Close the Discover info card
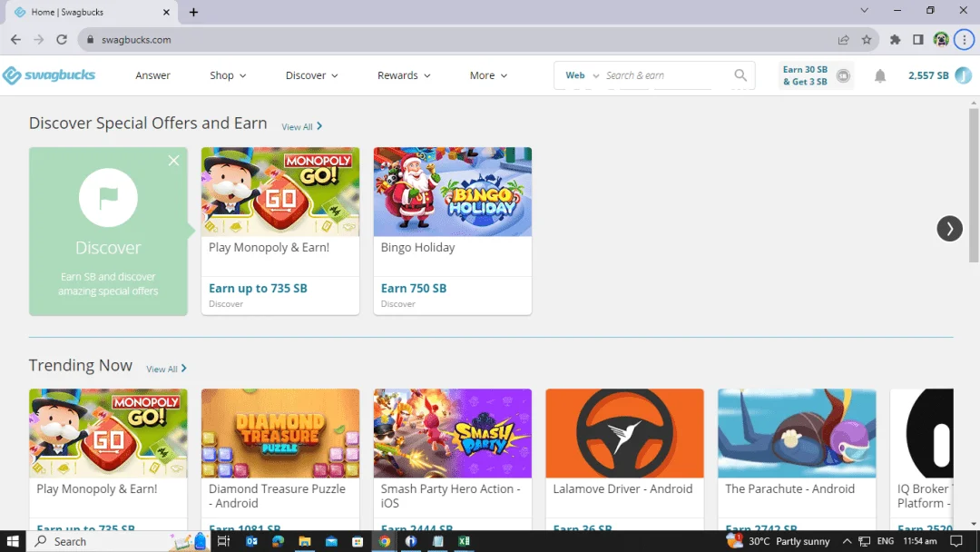Image resolution: width=980 pixels, height=552 pixels. click(x=173, y=161)
